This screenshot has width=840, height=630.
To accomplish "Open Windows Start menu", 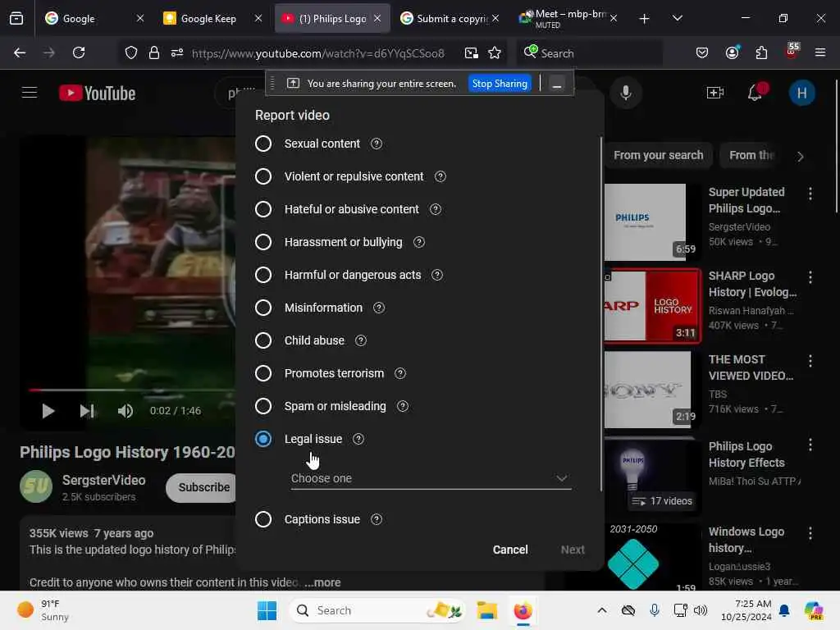I will click(x=267, y=610).
